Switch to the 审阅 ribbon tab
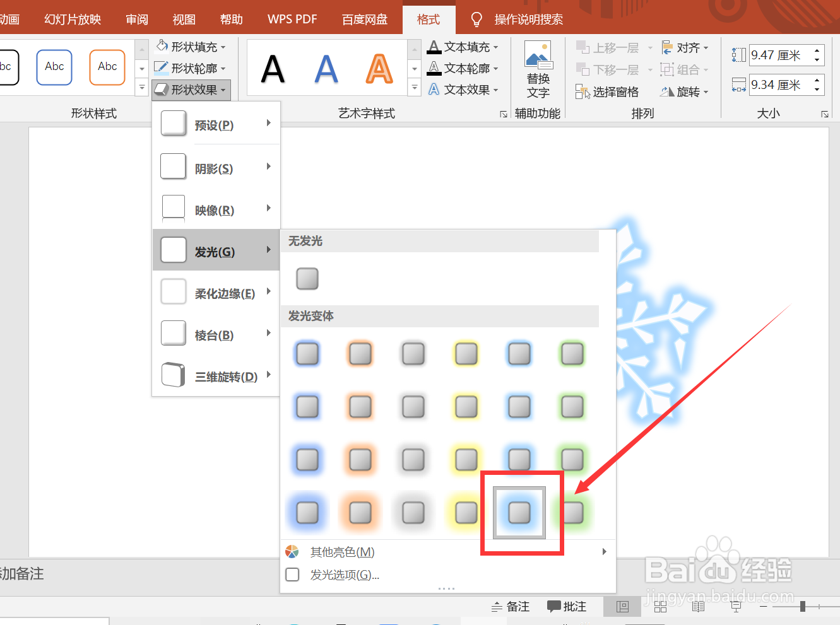 click(x=136, y=19)
